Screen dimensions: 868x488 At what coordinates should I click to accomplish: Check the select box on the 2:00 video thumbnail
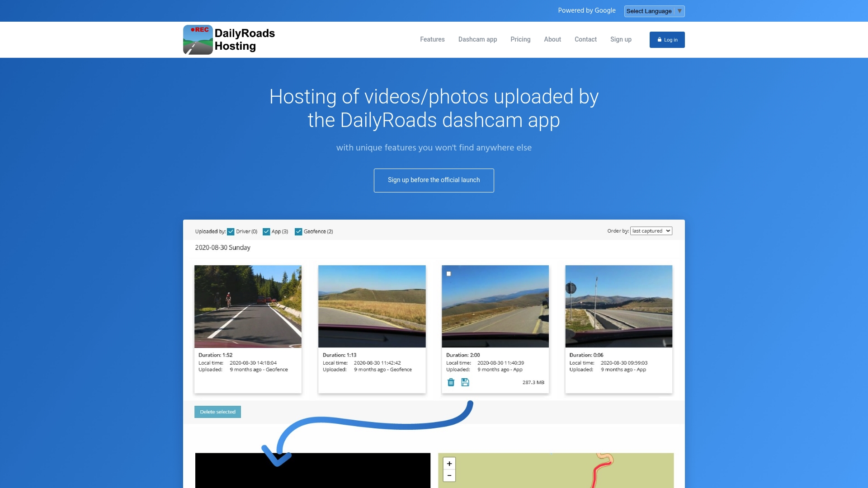pyautogui.click(x=448, y=274)
